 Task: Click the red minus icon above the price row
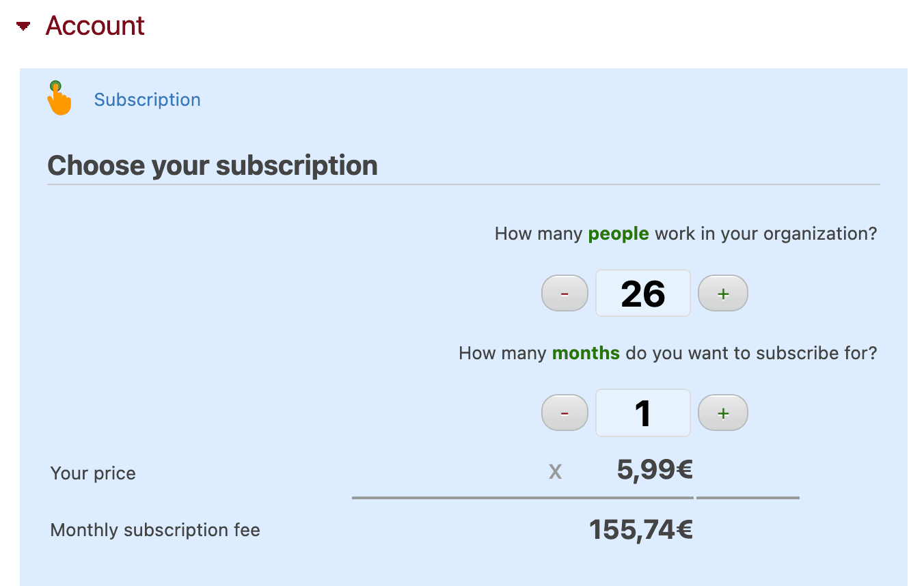[x=565, y=413]
